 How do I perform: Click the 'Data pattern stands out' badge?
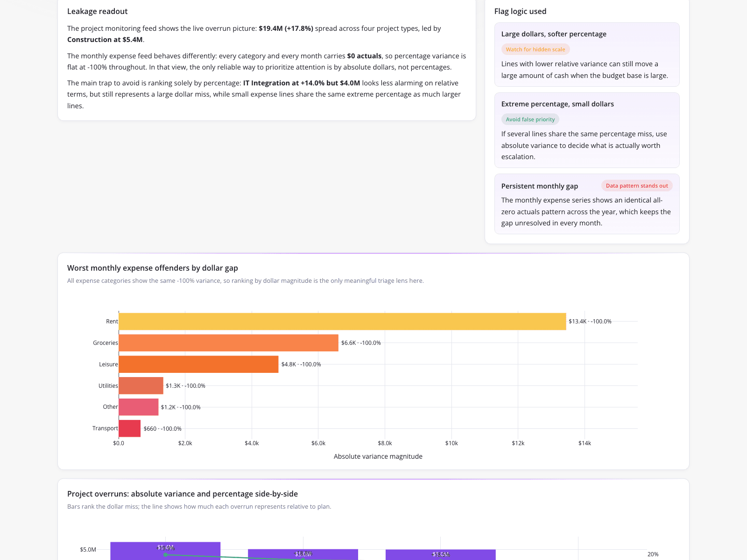[x=637, y=186]
